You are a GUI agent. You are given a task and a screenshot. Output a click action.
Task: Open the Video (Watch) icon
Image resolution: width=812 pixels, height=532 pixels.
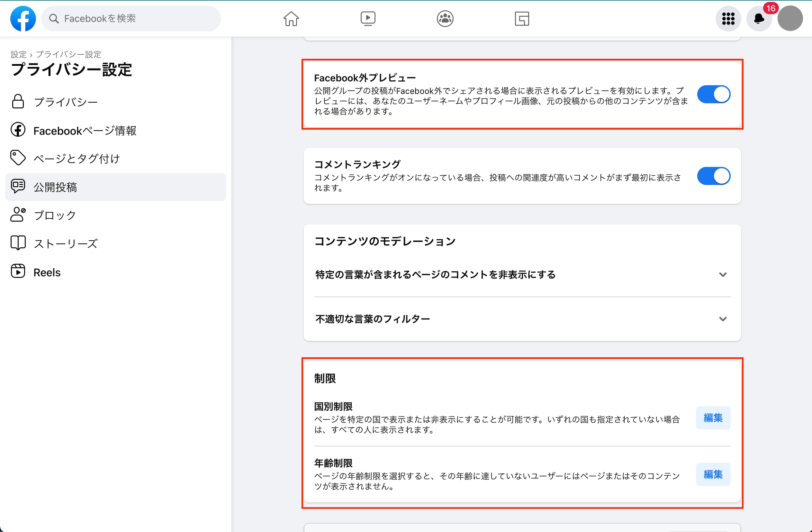(x=368, y=18)
